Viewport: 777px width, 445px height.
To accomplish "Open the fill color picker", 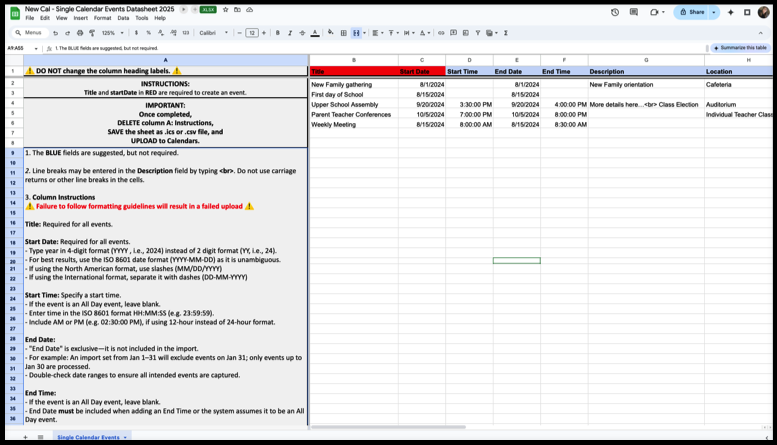I will pyautogui.click(x=331, y=33).
